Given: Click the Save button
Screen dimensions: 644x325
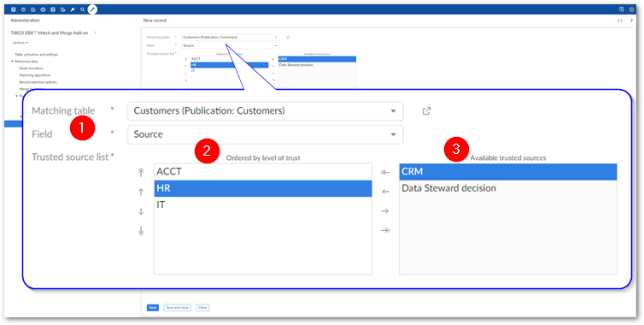Looking at the screenshot, I should tap(153, 307).
